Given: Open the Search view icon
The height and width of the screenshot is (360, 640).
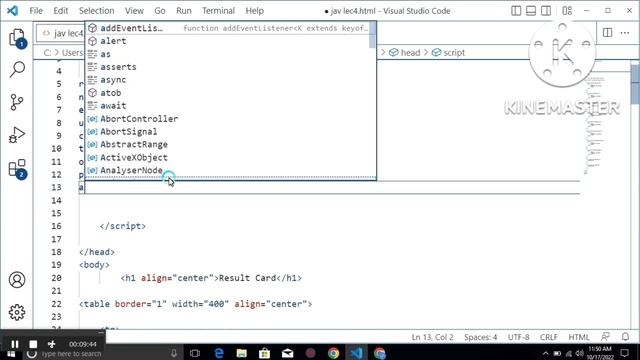Looking at the screenshot, I should tap(17, 69).
